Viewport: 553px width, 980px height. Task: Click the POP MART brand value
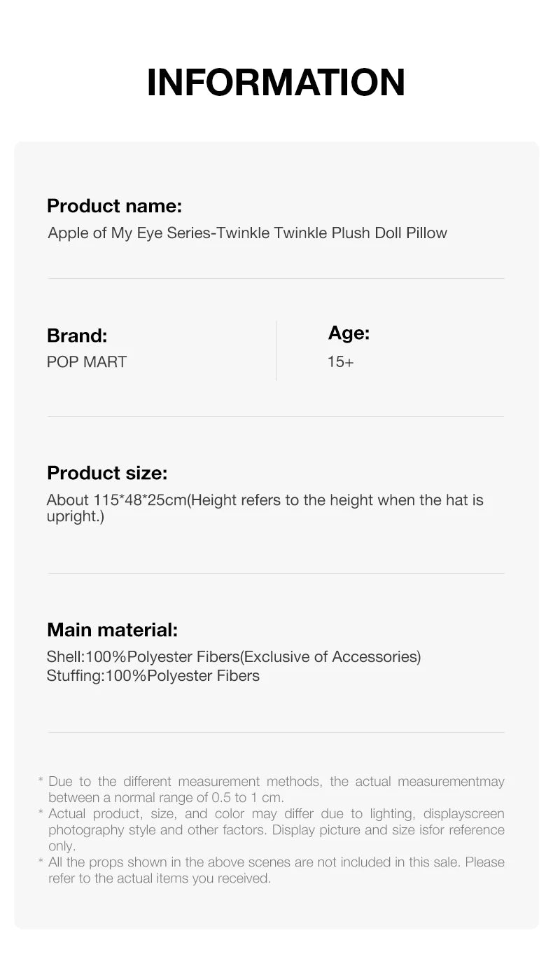coord(87,362)
